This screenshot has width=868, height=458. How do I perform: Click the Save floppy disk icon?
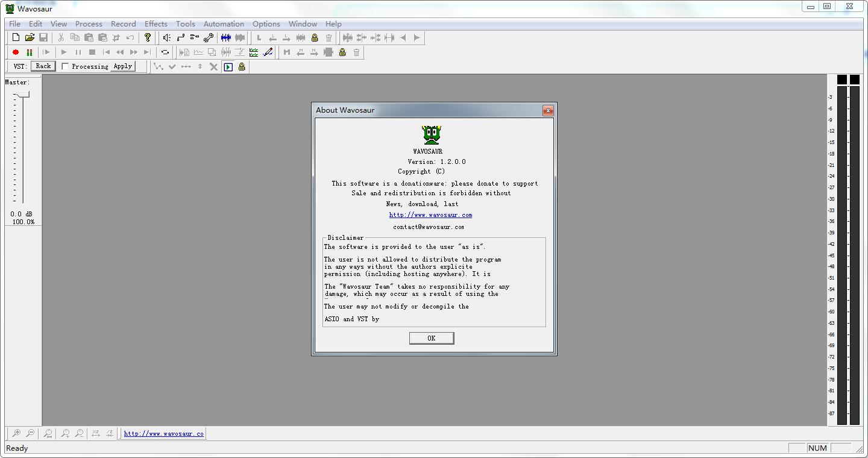point(43,37)
